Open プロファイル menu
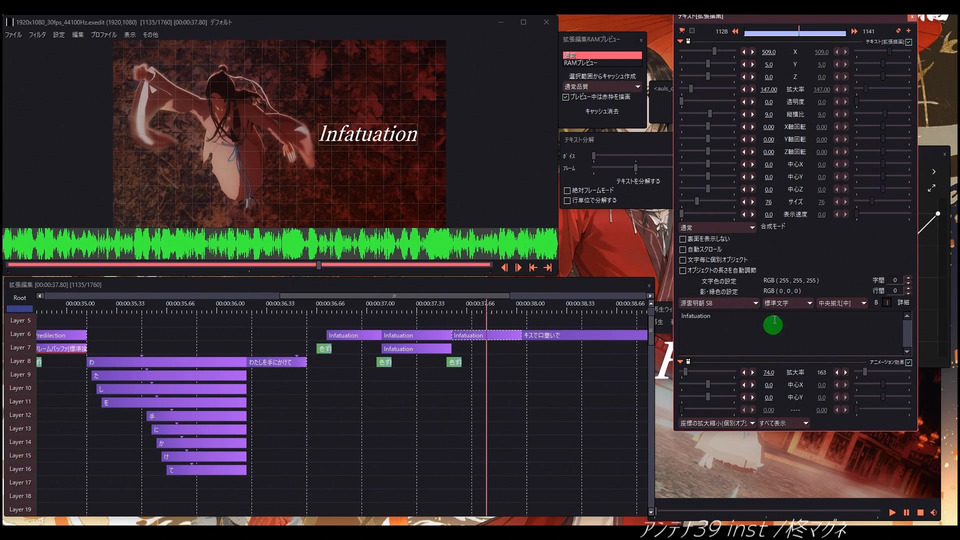 103,35
